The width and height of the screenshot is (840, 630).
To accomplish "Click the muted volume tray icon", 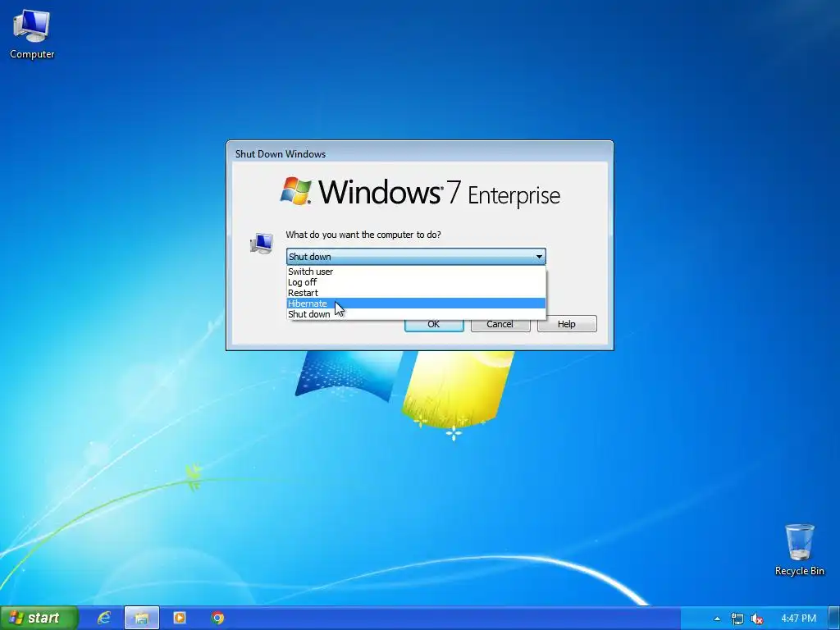I will click(757, 619).
